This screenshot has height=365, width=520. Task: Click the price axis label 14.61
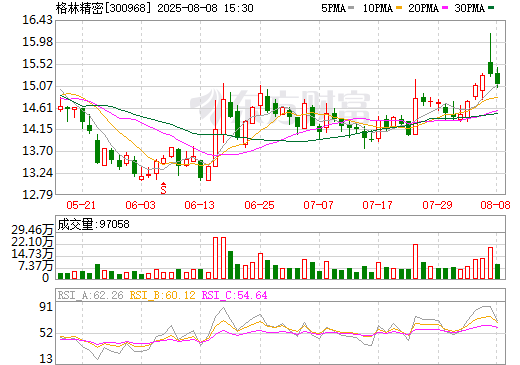point(37,108)
